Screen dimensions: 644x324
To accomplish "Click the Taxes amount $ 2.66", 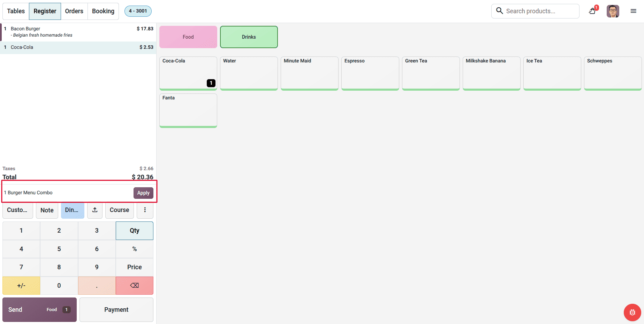I will point(146,168).
